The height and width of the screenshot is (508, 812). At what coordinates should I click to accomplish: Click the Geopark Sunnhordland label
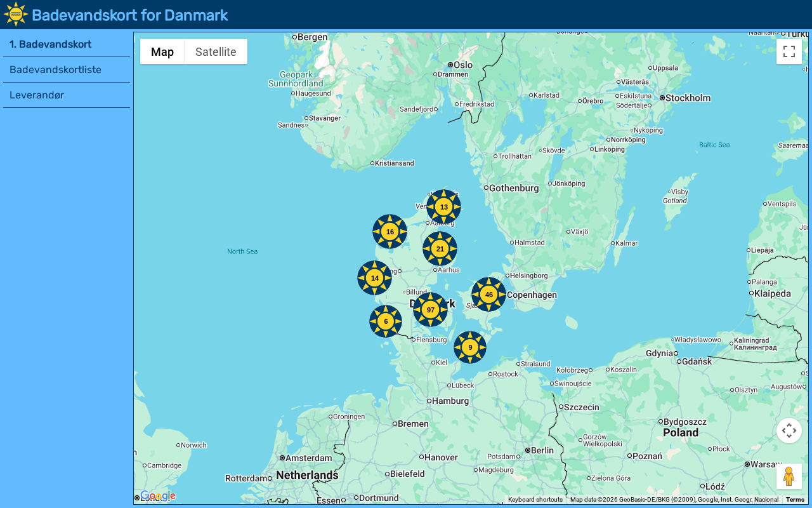[296, 79]
